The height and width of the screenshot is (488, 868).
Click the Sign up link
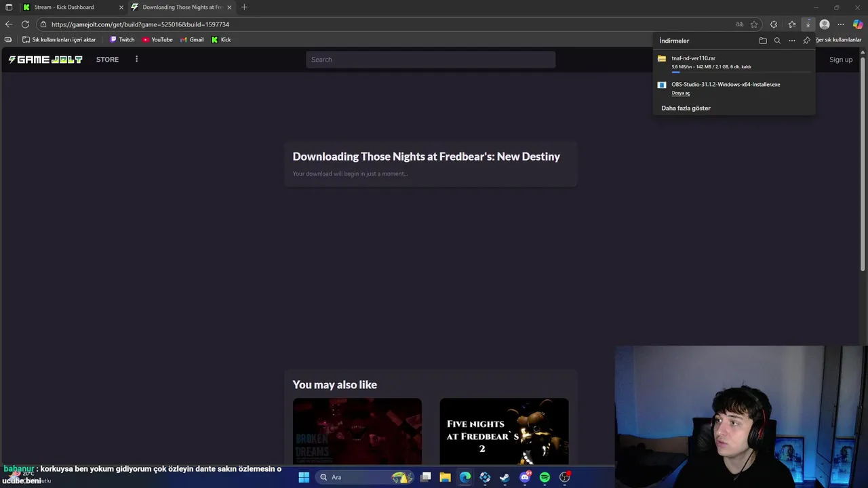pyautogui.click(x=841, y=60)
